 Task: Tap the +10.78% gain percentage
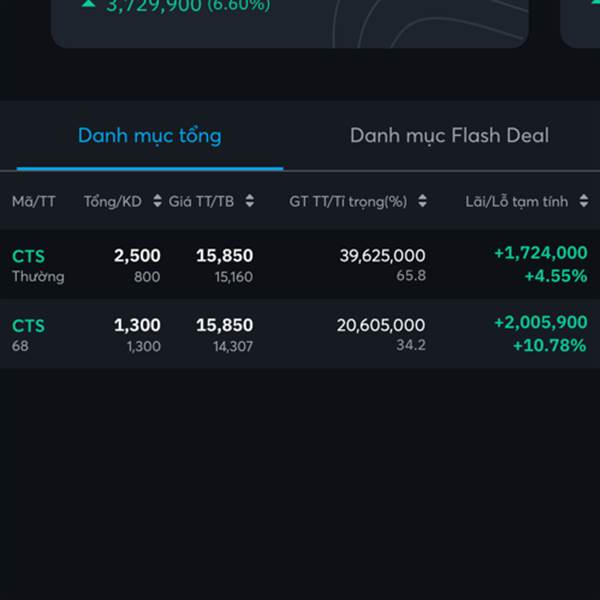pos(549,346)
